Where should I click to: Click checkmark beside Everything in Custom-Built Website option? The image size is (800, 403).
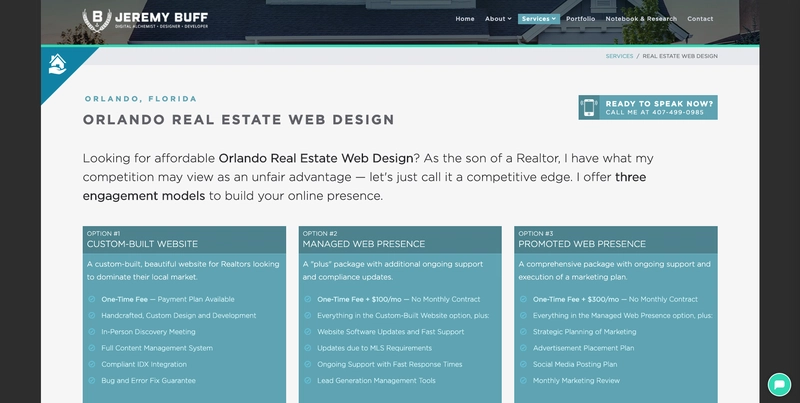click(308, 316)
